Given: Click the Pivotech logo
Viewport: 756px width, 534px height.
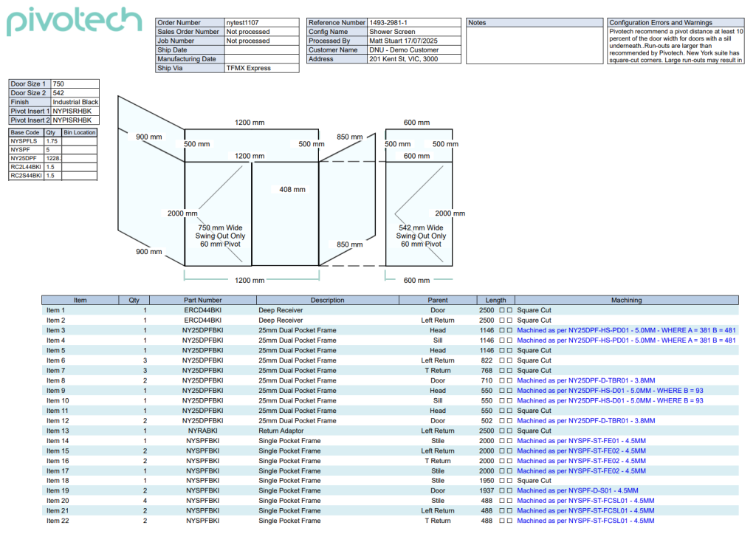Looking at the screenshot, I should [x=74, y=22].
